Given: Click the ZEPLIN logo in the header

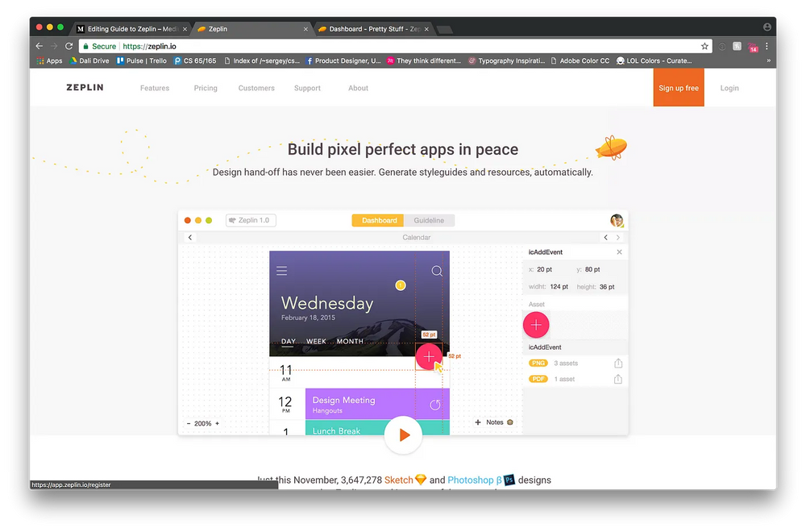Looking at the screenshot, I should [84, 88].
